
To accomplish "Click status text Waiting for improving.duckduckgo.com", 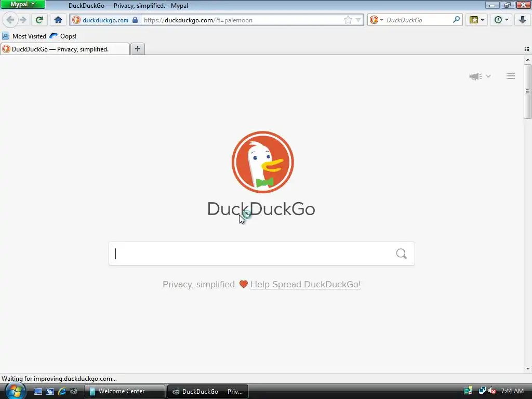I will pos(59,379).
